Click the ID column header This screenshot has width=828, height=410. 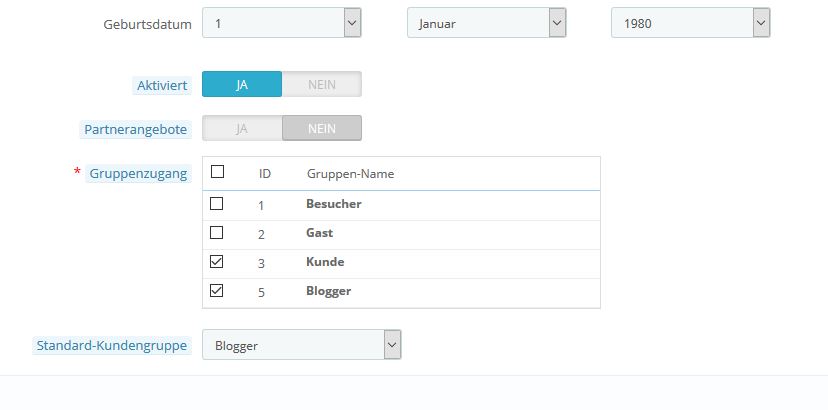click(265, 174)
